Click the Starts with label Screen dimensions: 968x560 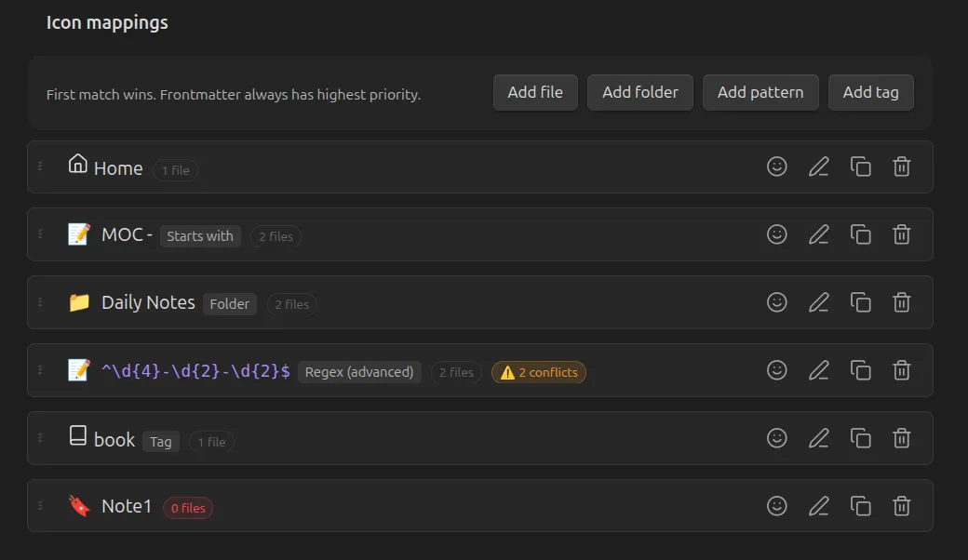point(200,236)
